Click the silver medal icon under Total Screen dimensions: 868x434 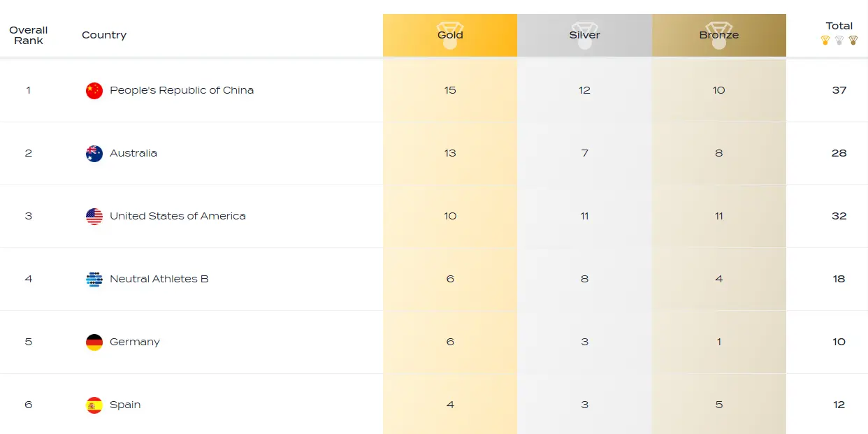click(x=839, y=41)
